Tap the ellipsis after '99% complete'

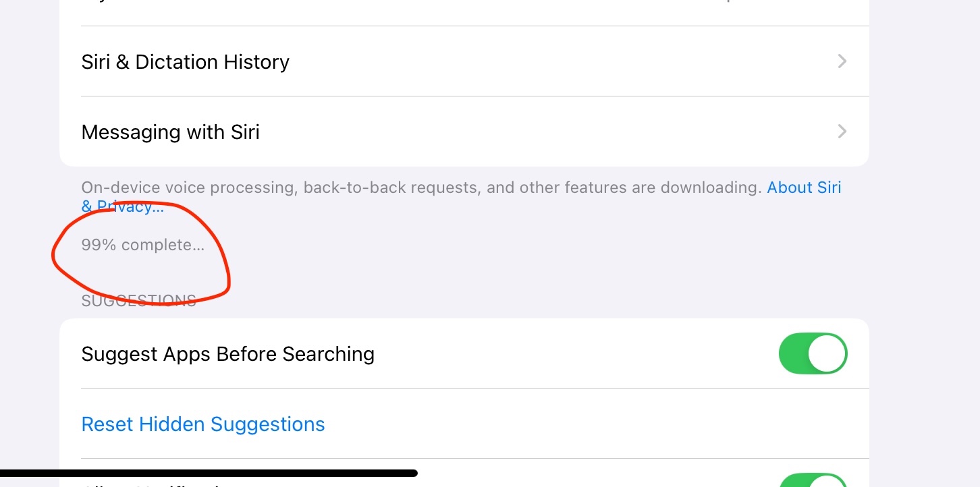click(198, 246)
